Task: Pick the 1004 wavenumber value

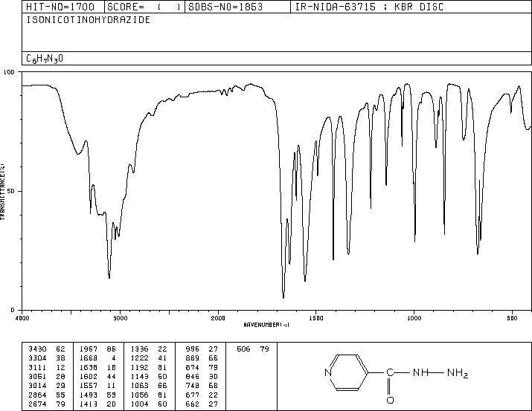Action: (139, 404)
